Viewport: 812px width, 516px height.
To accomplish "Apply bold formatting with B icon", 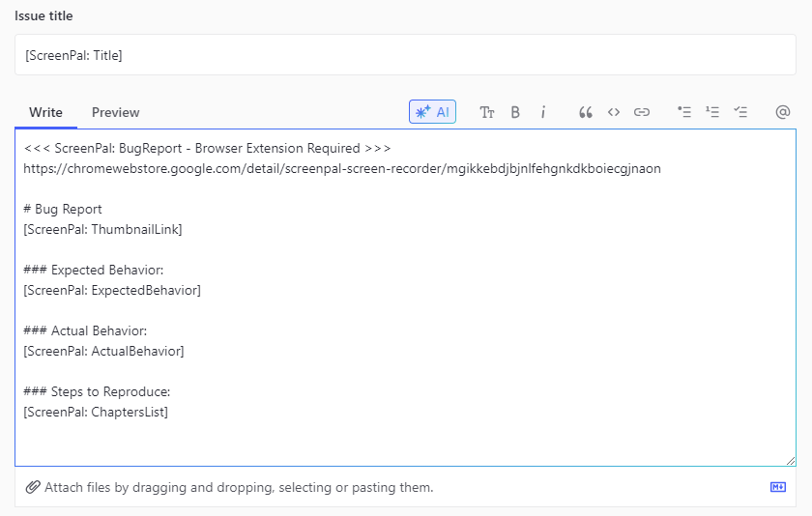I will (515, 112).
